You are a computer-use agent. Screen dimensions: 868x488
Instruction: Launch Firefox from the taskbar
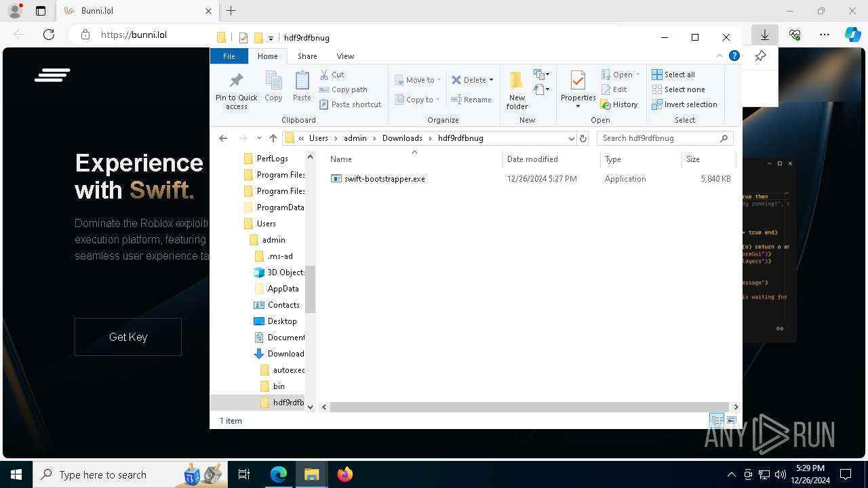[345, 474]
